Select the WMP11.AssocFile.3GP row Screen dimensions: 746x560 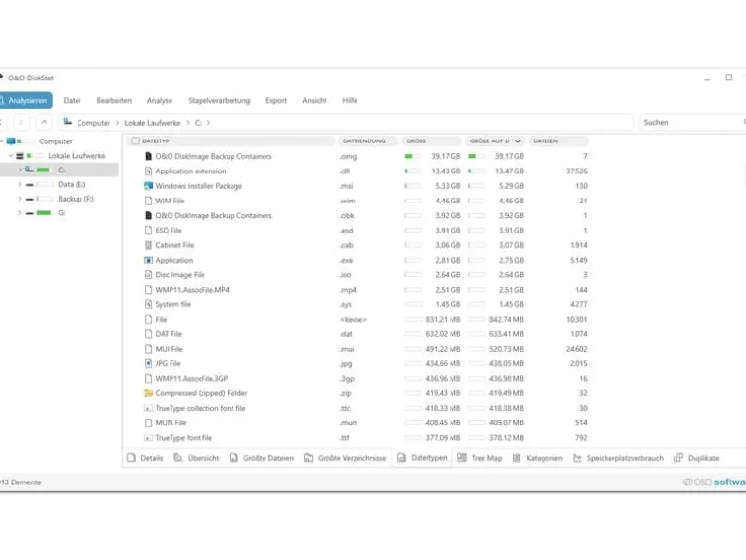pyautogui.click(x=357, y=378)
